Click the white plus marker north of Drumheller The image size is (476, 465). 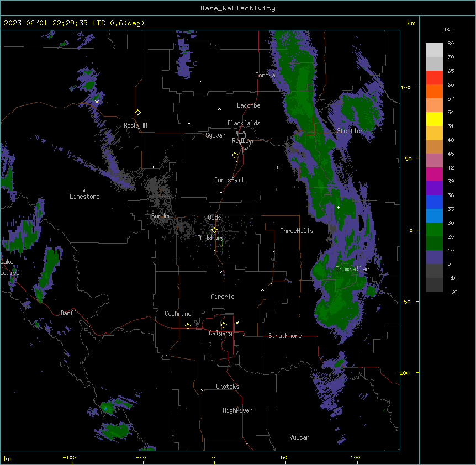click(x=338, y=207)
